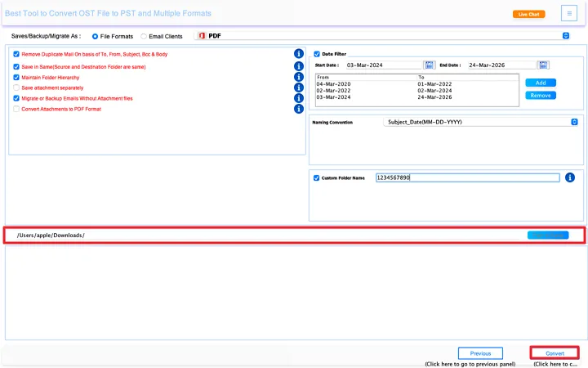Viewport: 588px width, 368px height.
Task: Enable Save attachment separately checkbox
Action: point(16,88)
